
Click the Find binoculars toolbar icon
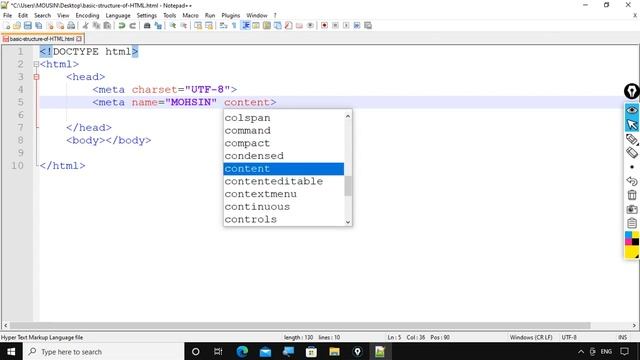[x=147, y=25]
